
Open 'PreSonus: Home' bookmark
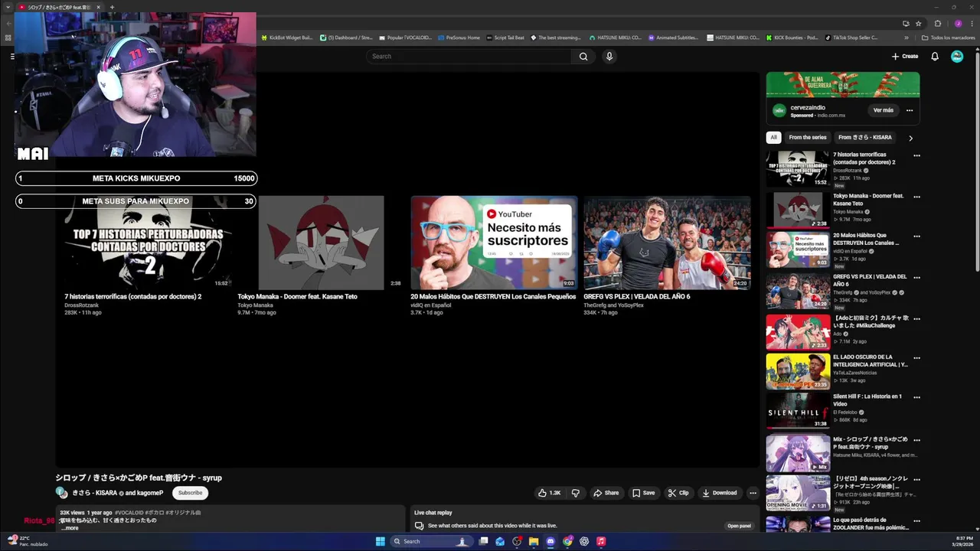pyautogui.click(x=458, y=37)
